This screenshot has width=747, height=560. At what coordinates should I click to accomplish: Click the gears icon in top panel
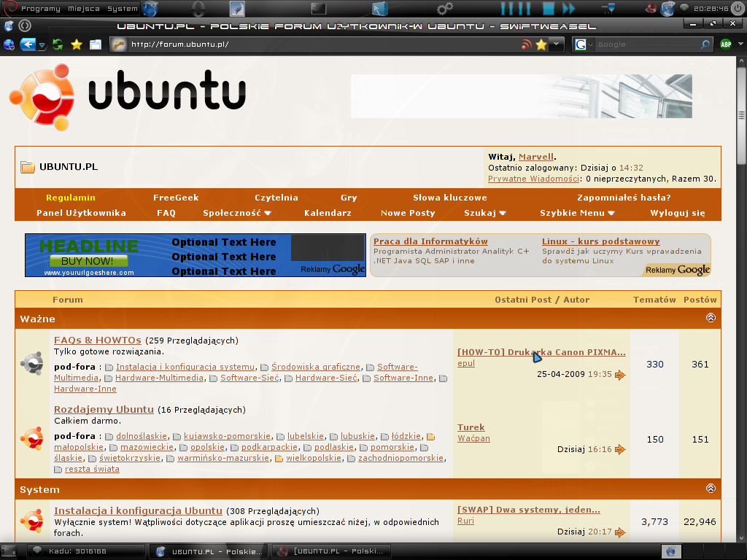point(444,9)
